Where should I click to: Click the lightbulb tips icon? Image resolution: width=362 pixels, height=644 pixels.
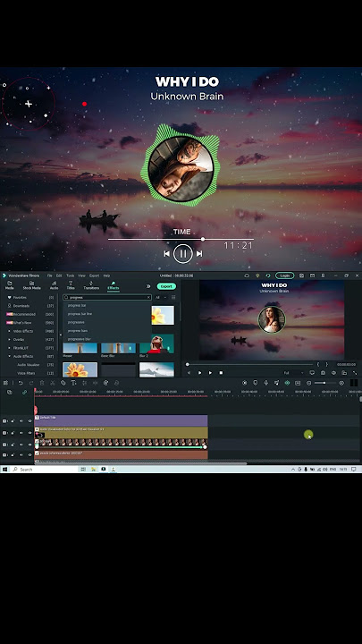click(257, 275)
